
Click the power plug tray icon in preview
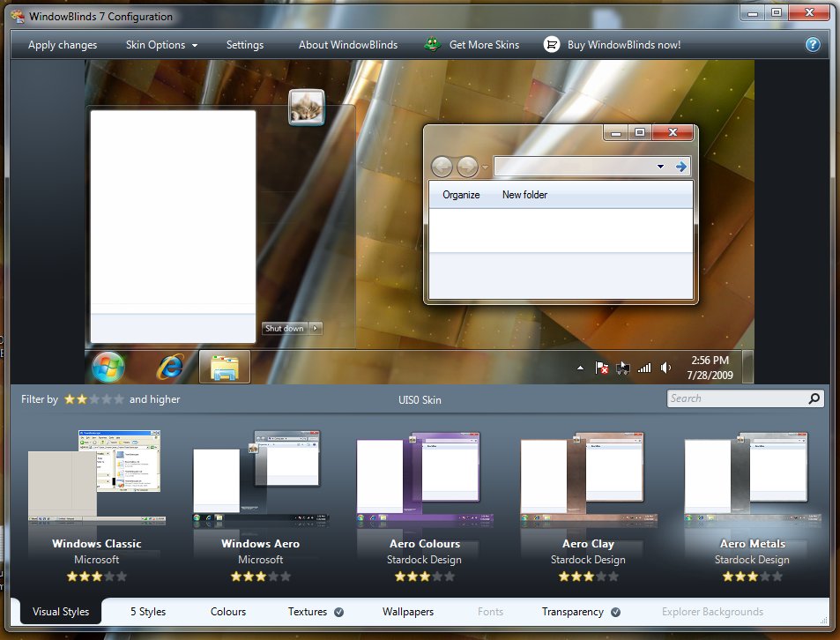622,368
